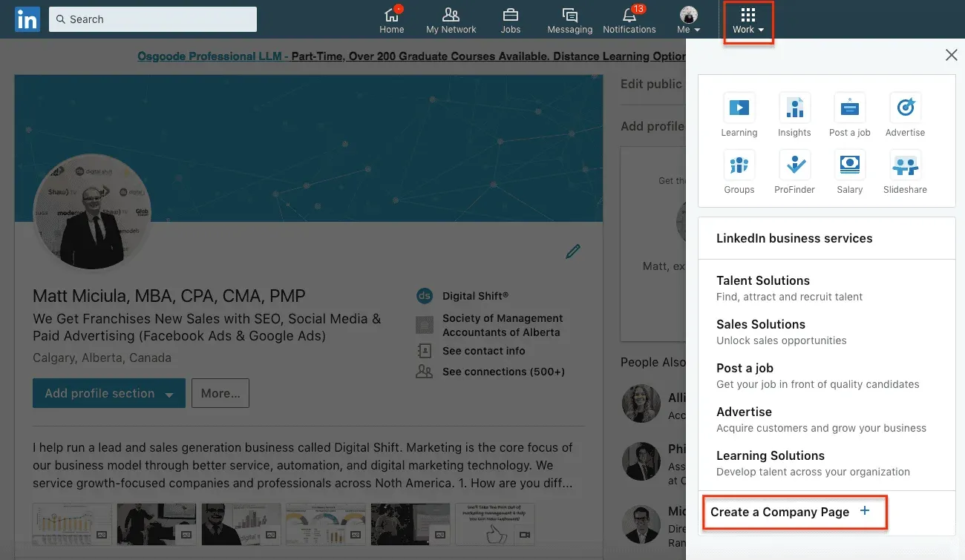This screenshot has height=560, width=965.
Task: Go to the My Network tab
Action: 451,19
